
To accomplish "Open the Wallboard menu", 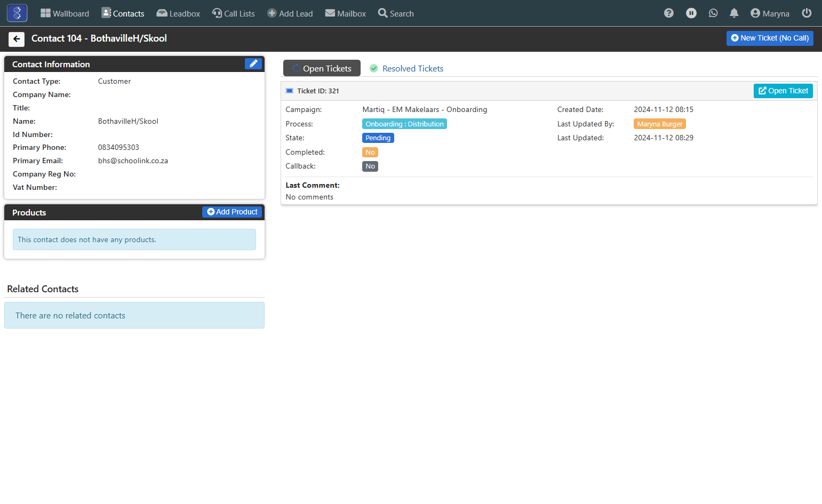I will (x=65, y=13).
